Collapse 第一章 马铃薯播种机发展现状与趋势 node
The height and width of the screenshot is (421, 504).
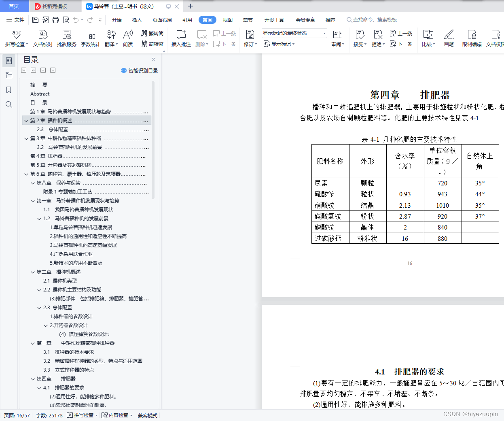[x=33, y=201]
